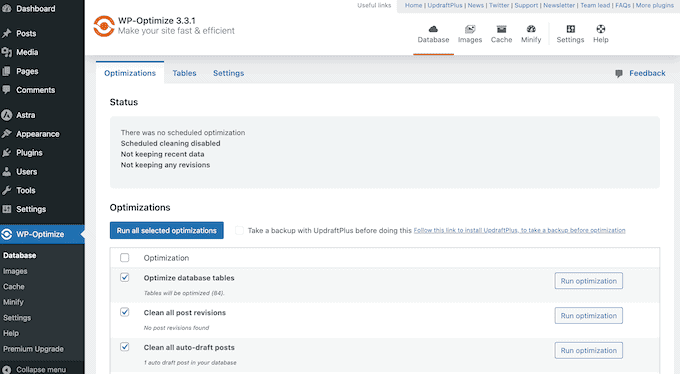Click Run all selected optimizations button
680x374 pixels.
(167, 230)
